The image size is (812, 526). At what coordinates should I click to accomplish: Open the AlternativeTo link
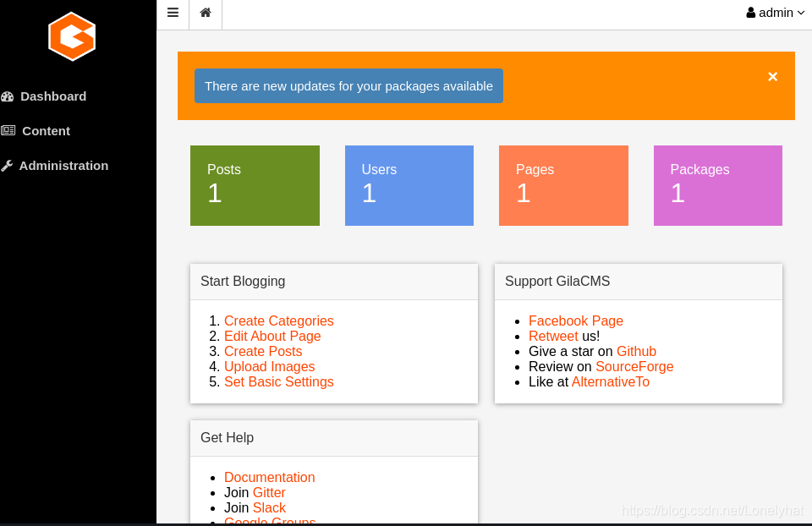coord(611,382)
